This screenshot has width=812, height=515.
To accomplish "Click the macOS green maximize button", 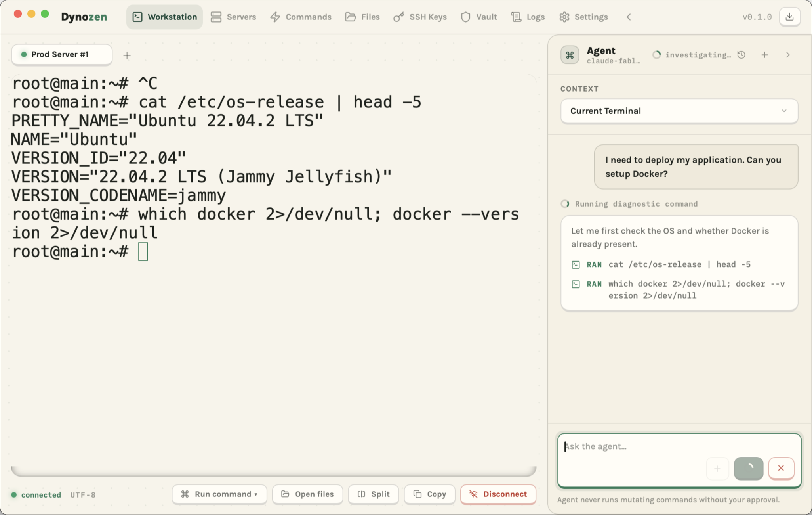I will [45, 14].
